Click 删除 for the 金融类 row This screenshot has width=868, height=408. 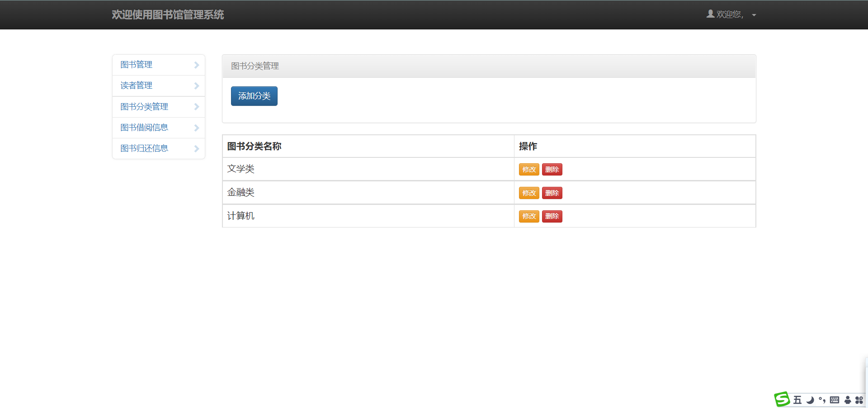pyautogui.click(x=552, y=193)
